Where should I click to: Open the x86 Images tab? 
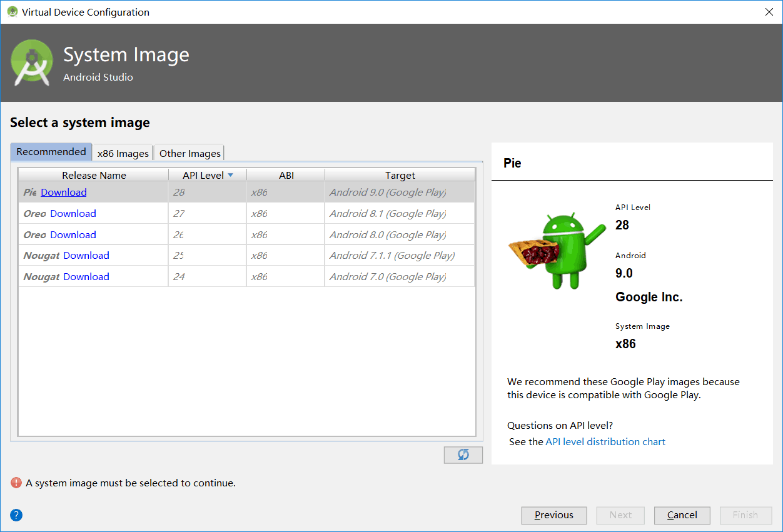pyautogui.click(x=123, y=153)
